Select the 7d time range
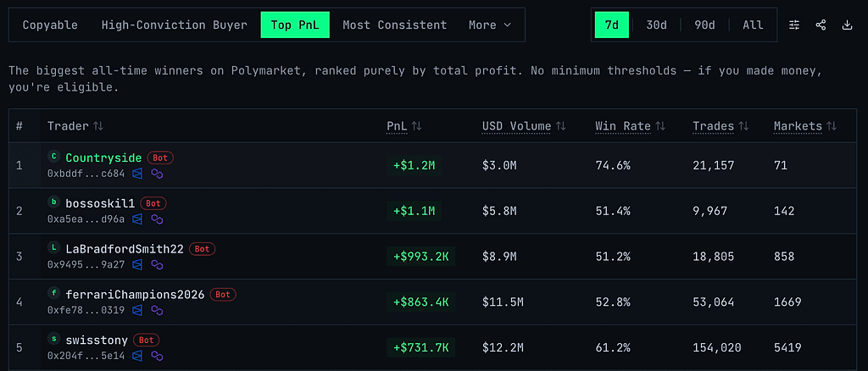Viewport: 868px width, 371px height. [612, 25]
